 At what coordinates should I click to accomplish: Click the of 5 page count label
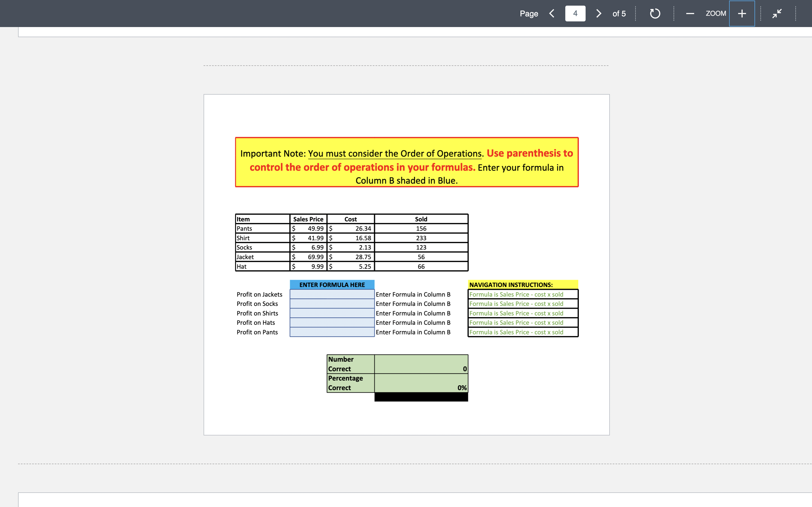click(x=619, y=14)
